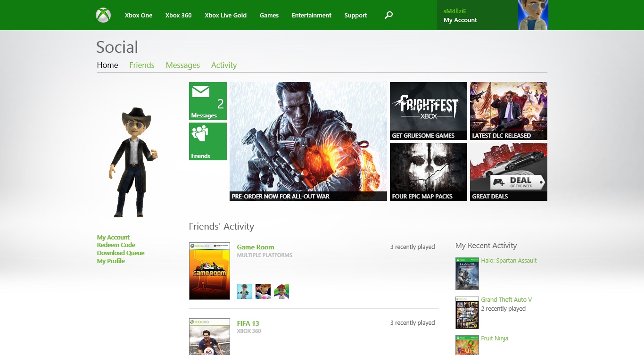644x355 pixels.
Task: Click the 'My Recent Activity' heading
Action: 486,246
